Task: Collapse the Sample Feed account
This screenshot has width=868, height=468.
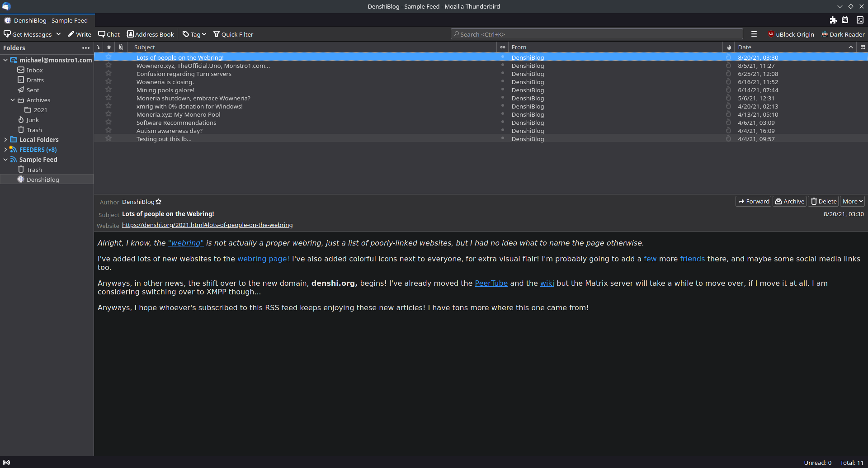Action: point(5,160)
